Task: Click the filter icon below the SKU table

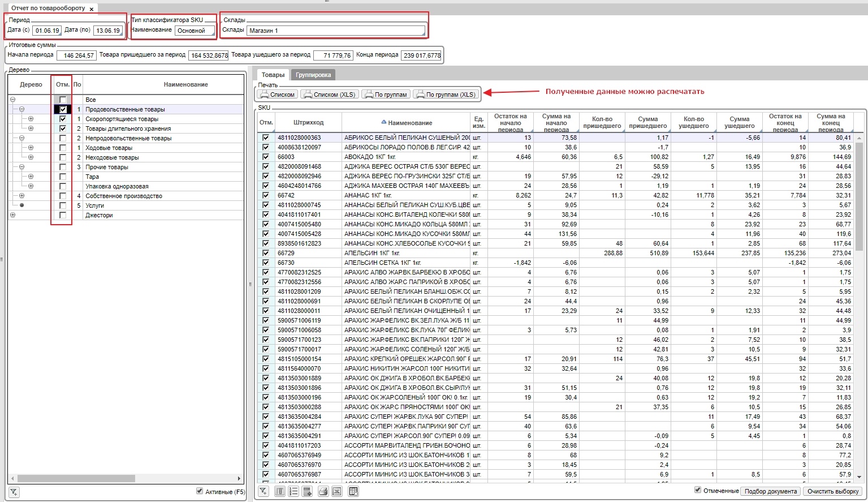Action: [264, 491]
